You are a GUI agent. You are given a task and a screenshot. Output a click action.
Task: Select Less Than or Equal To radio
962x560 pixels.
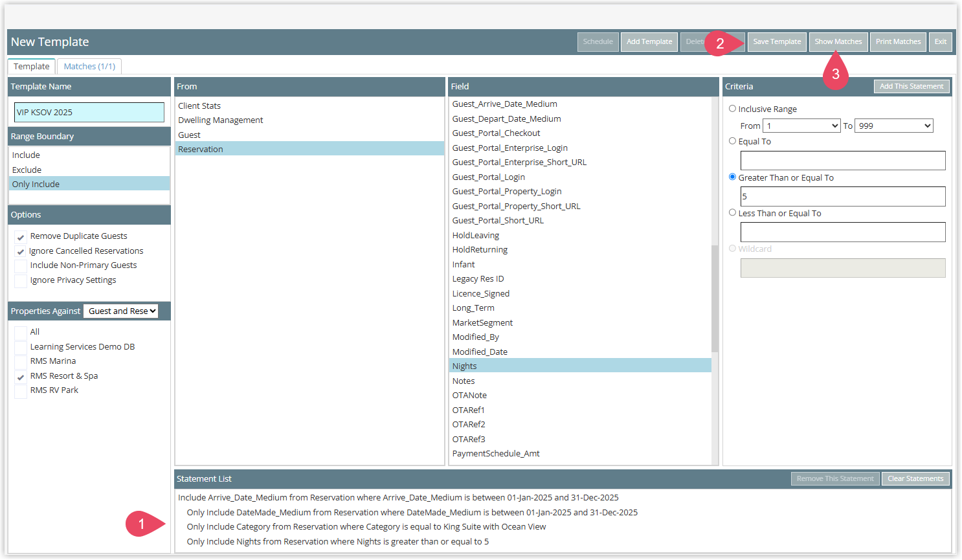click(x=733, y=212)
